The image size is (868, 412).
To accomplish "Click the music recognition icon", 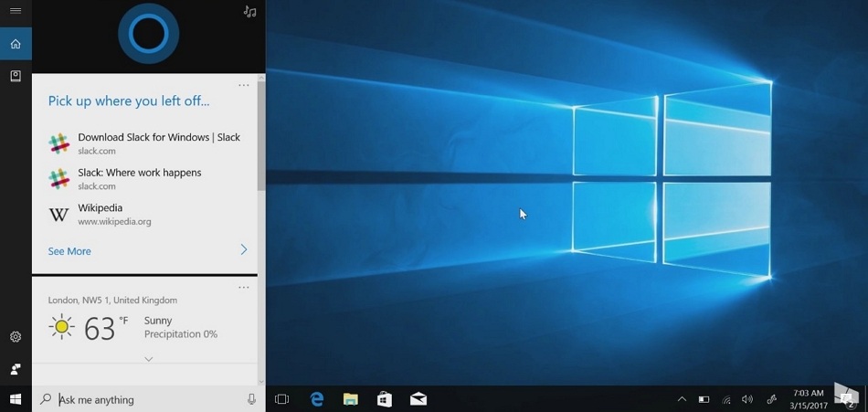I will point(249,12).
